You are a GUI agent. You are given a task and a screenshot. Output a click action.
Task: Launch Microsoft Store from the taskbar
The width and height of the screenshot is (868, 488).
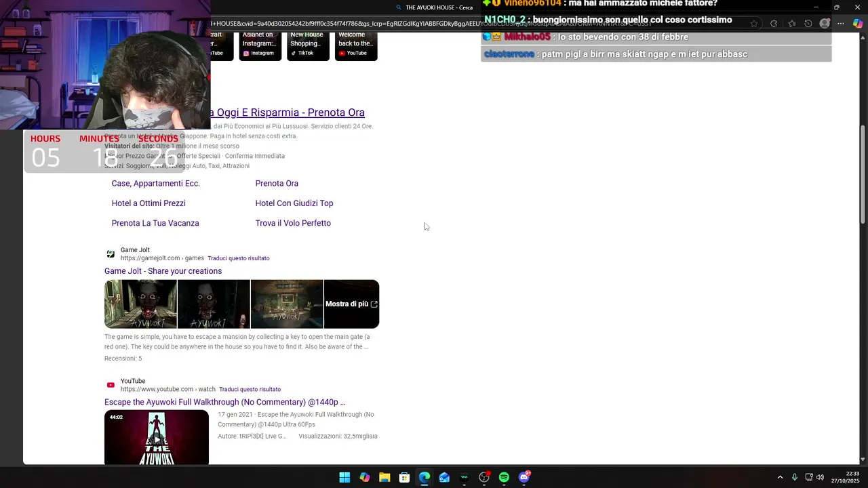click(x=404, y=477)
